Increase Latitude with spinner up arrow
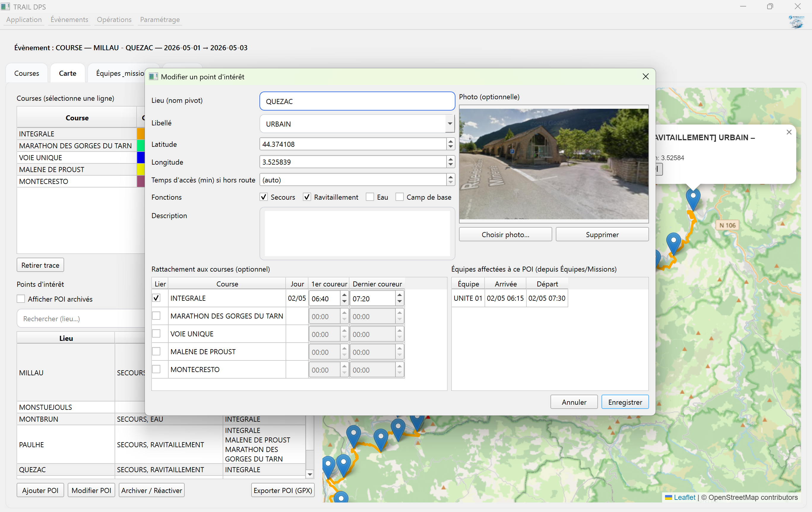Viewport: 812px width, 512px height. [450, 141]
